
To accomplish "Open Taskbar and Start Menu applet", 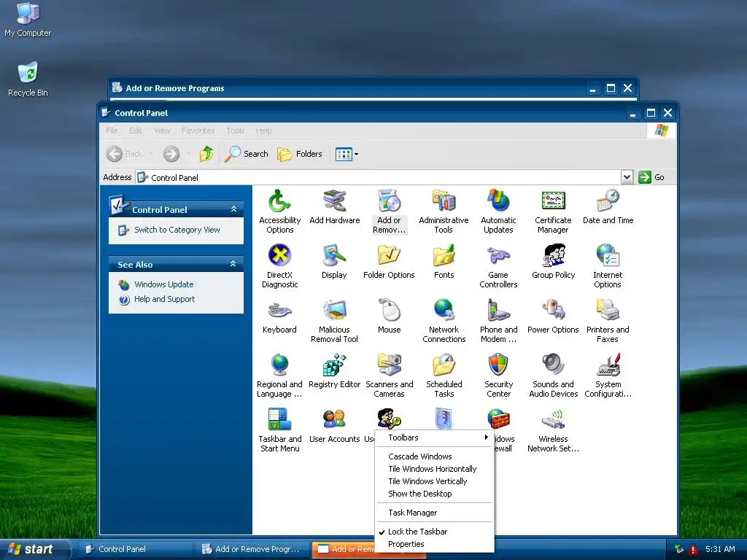I will [x=279, y=431].
